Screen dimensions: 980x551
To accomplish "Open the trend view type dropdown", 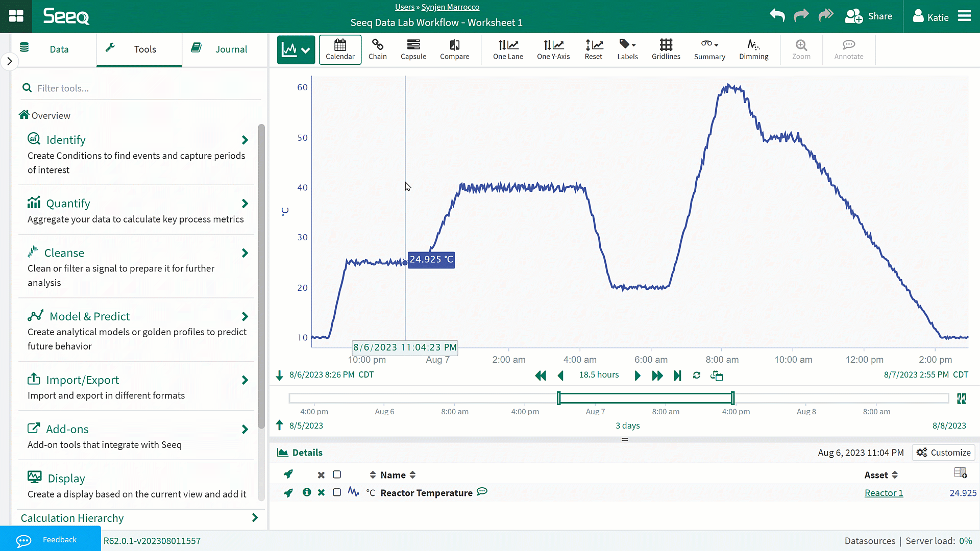I will [x=296, y=49].
